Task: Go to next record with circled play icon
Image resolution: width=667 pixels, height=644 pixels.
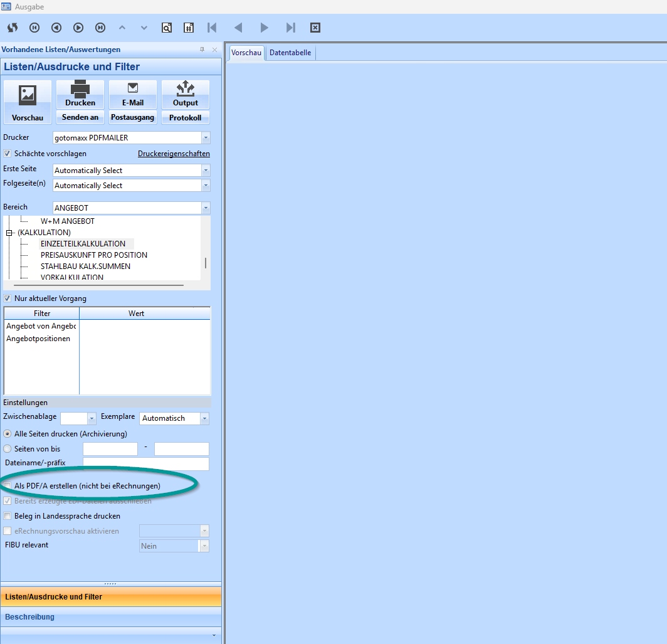Action: tap(78, 28)
